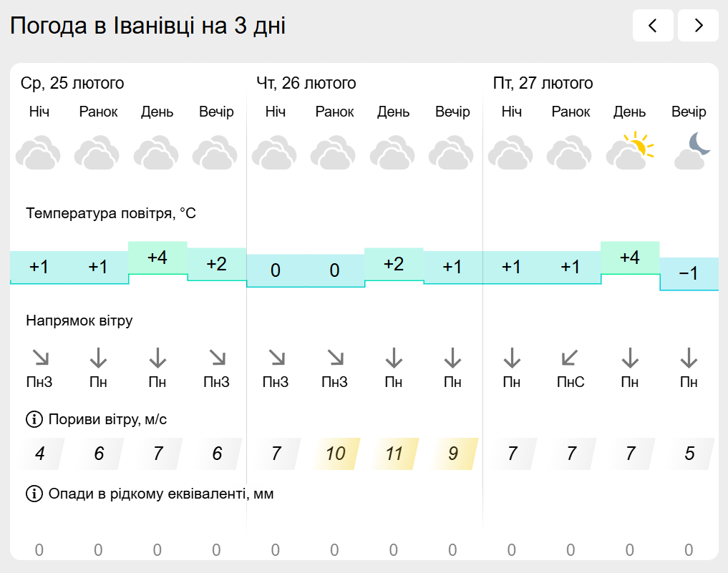
Task: Click the northeast wind arrow on Friday morning
Action: (571, 357)
